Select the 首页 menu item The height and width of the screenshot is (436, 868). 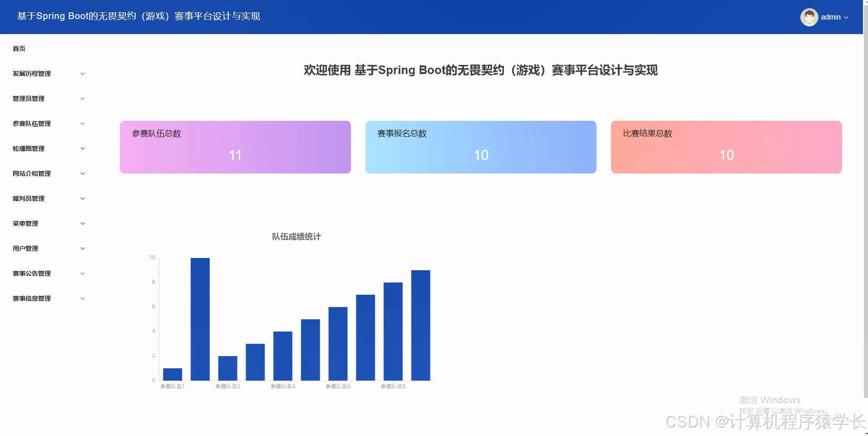19,49
